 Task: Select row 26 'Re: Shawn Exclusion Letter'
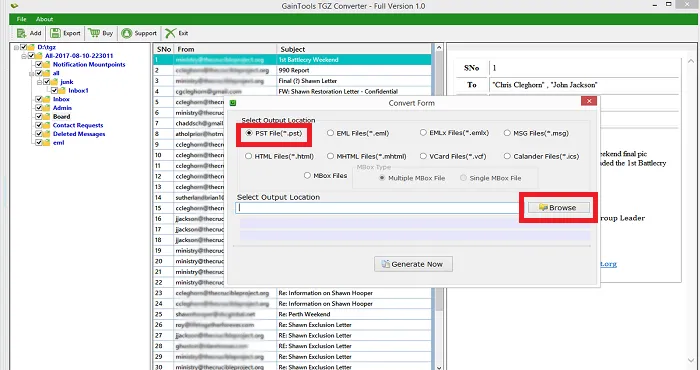pos(292,325)
